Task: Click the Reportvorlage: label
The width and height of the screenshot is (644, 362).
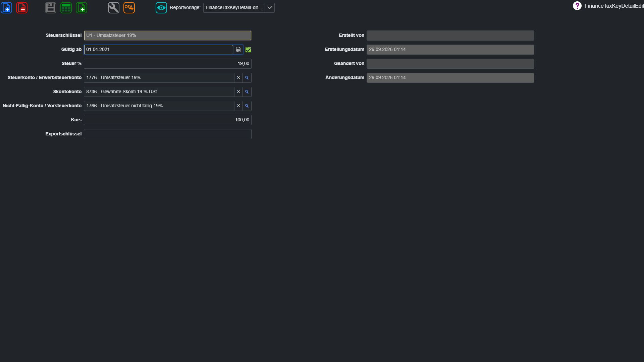Action: pyautogui.click(x=185, y=8)
